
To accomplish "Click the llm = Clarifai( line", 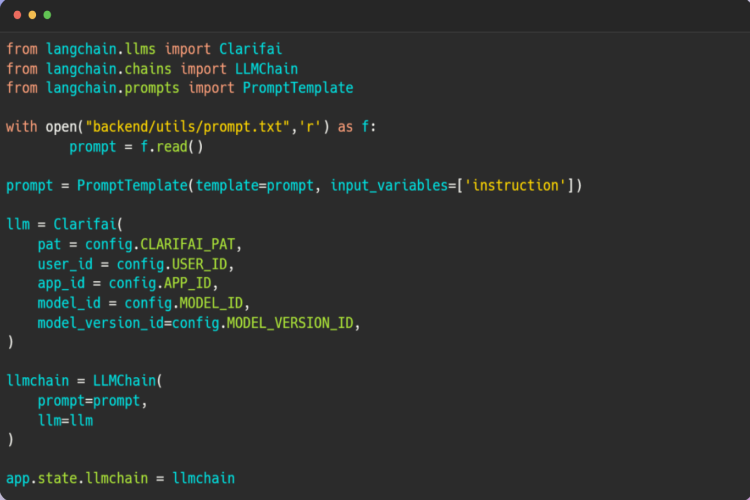I will tap(65, 224).
